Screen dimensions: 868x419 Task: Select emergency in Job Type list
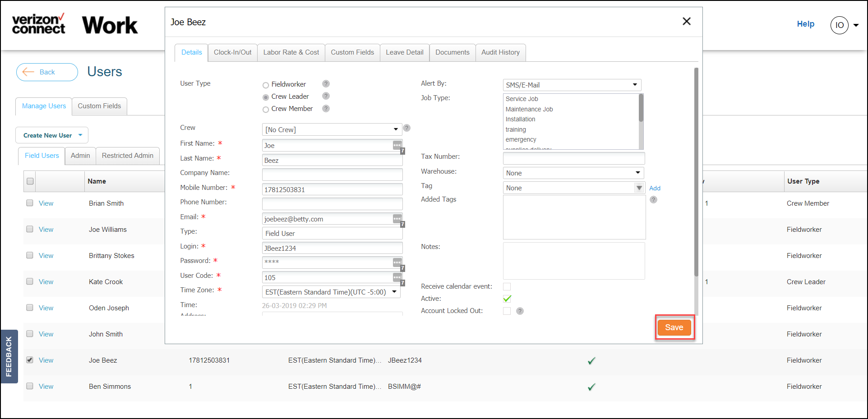point(521,139)
